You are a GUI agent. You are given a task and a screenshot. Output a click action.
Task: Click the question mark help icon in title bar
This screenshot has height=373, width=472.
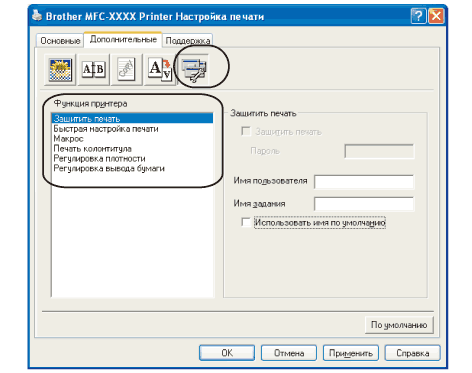click(x=418, y=16)
